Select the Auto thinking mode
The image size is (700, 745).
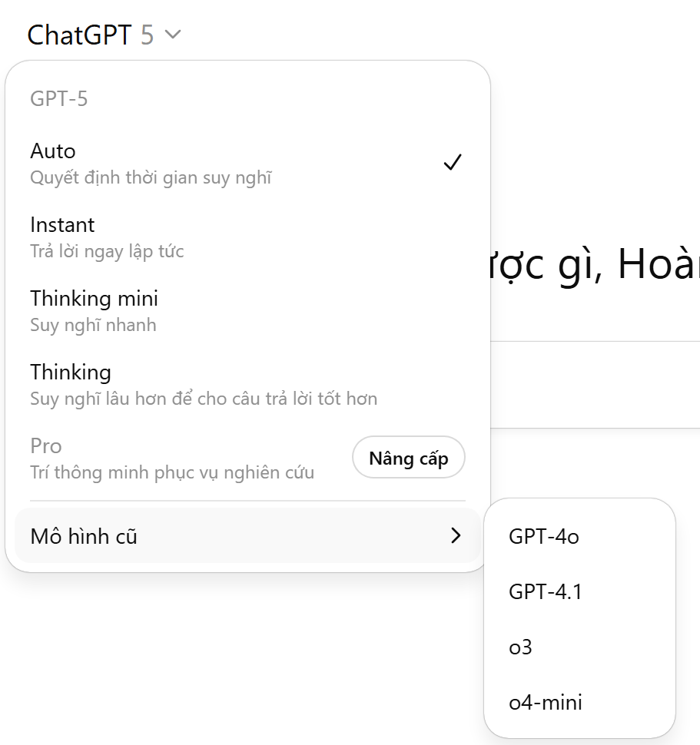(52, 151)
